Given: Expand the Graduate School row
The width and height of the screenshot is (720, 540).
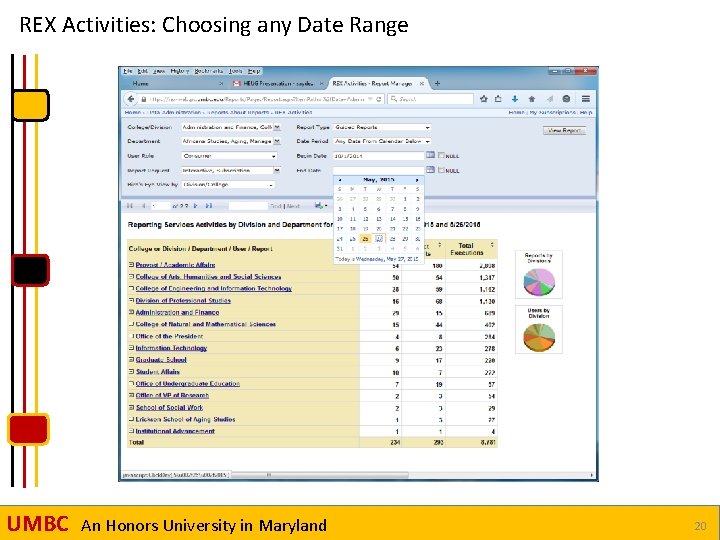Looking at the screenshot, I should pyautogui.click(x=131, y=360).
